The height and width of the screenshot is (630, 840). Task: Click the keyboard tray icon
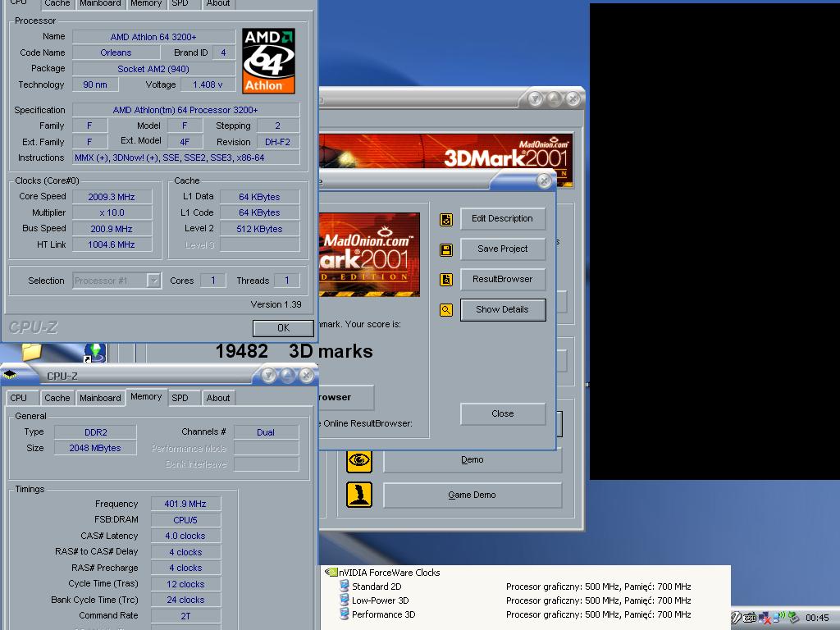(750, 618)
